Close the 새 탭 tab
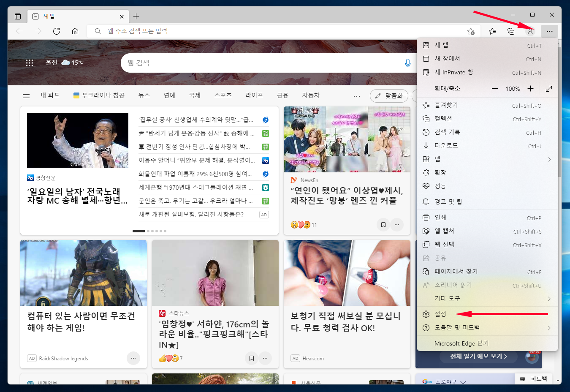 click(122, 16)
